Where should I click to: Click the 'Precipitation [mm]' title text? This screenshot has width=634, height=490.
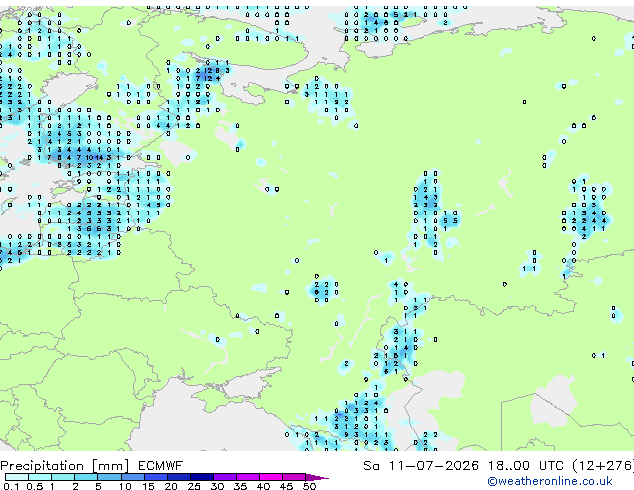coord(65,466)
